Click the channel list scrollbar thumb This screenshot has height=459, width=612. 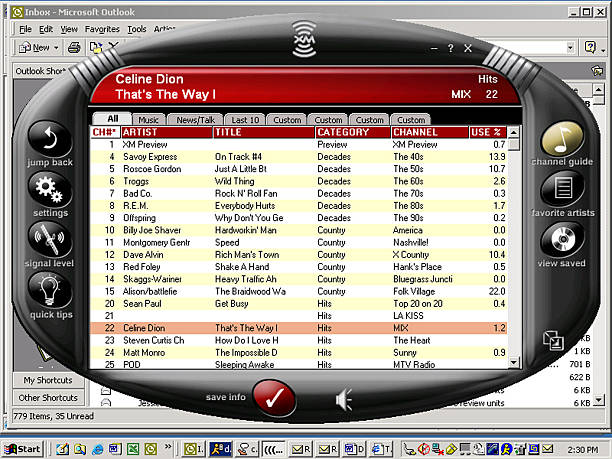(514, 144)
